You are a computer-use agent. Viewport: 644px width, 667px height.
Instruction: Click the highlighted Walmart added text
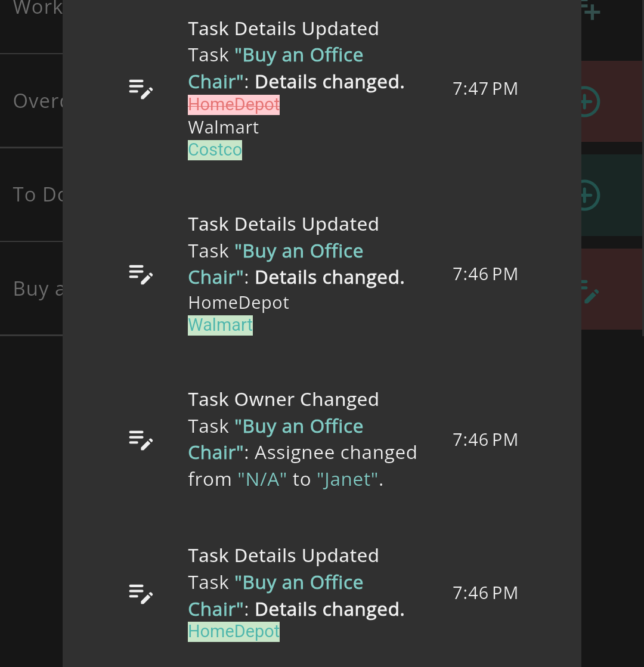click(220, 325)
